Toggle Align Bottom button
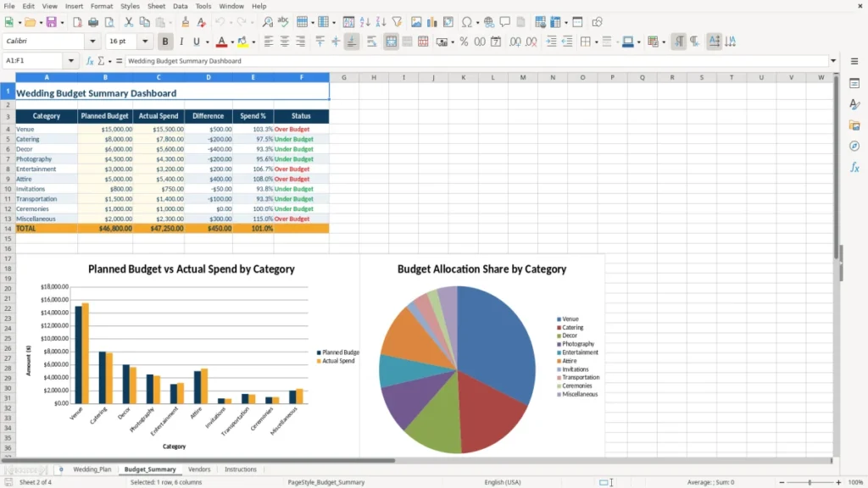This screenshot has width=868, height=488. point(352,42)
